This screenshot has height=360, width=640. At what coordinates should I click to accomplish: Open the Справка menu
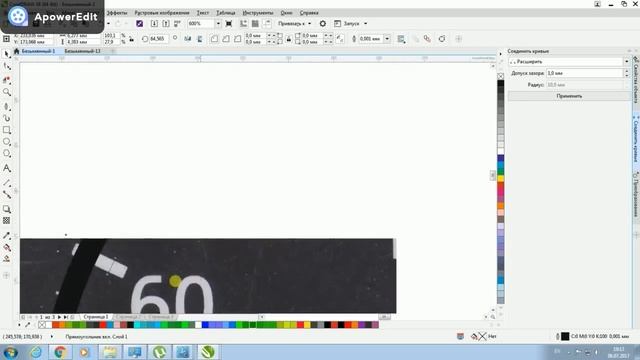(309, 13)
